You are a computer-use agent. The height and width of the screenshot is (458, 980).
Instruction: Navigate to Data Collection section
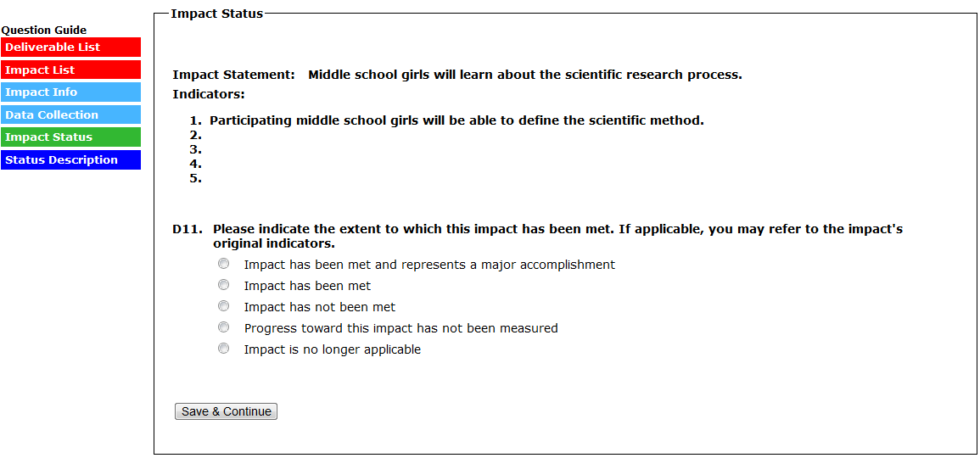tap(70, 115)
